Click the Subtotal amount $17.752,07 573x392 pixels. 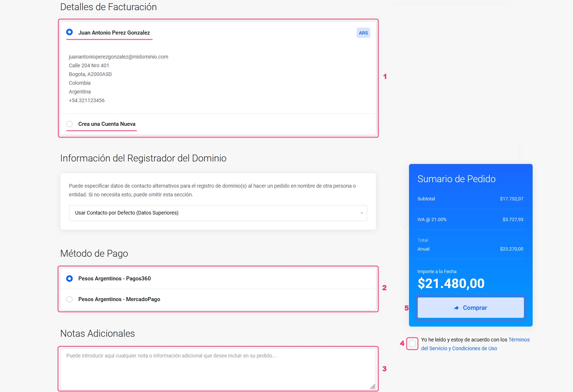[511, 199]
